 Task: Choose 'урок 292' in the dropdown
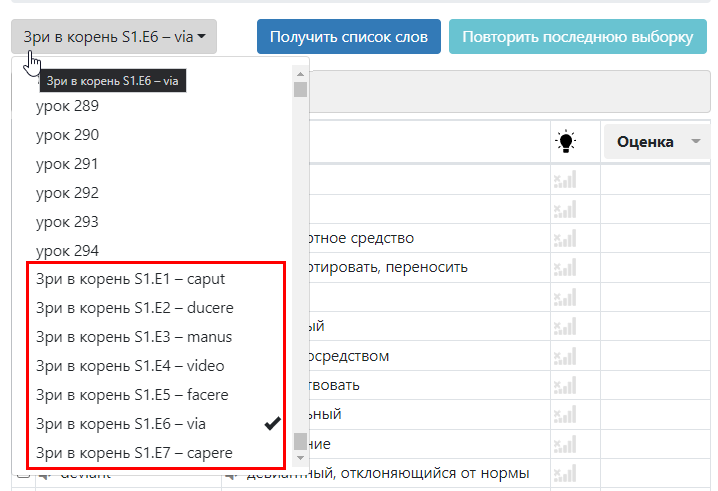click(67, 192)
